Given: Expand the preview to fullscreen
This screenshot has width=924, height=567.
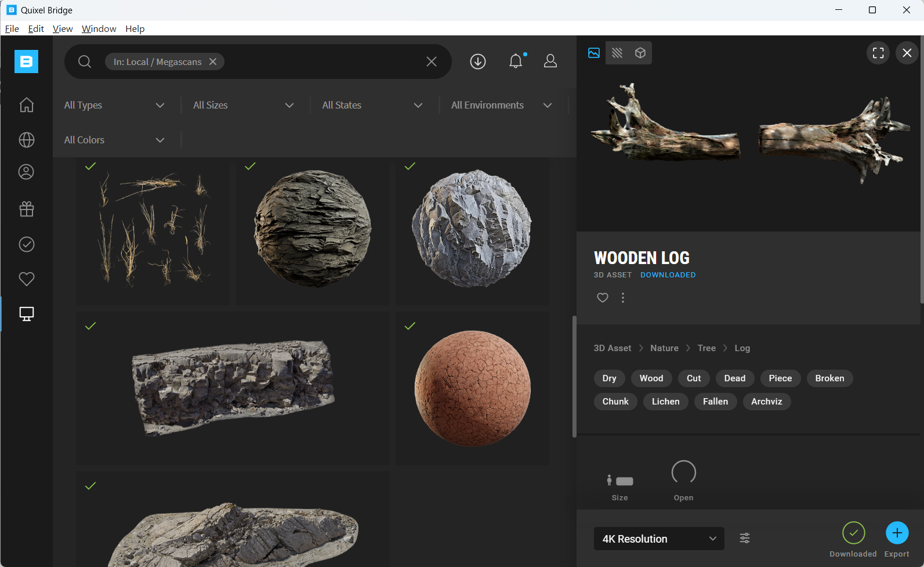Looking at the screenshot, I should coord(878,53).
